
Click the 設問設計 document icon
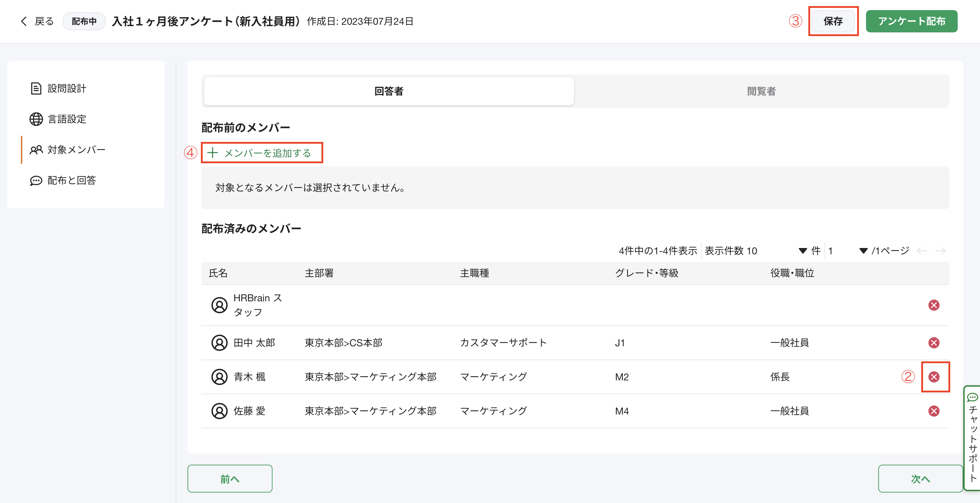point(36,88)
